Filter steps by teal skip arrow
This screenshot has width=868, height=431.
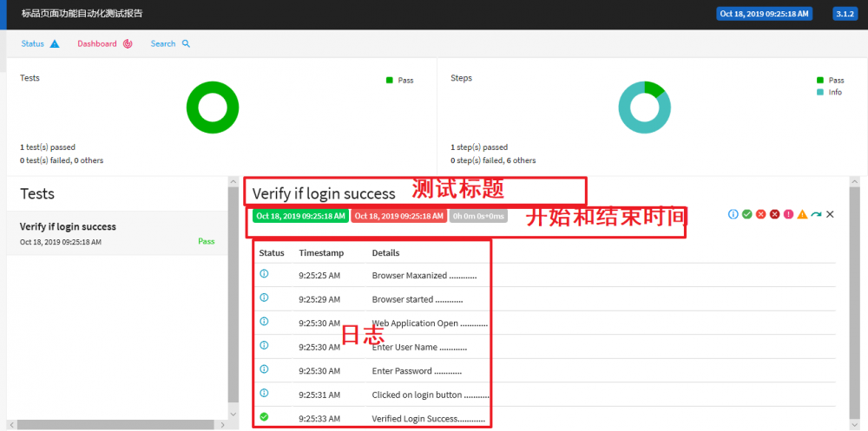pos(816,214)
